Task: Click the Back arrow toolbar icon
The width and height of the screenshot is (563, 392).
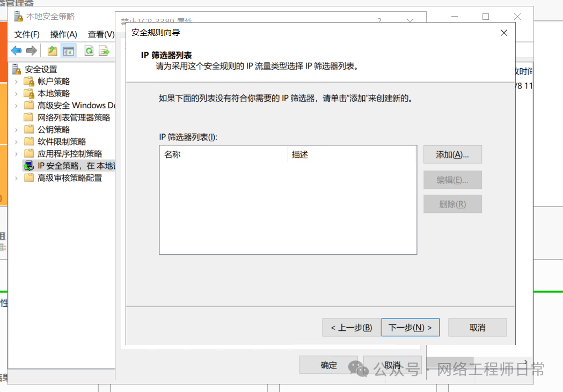Action: [16, 51]
